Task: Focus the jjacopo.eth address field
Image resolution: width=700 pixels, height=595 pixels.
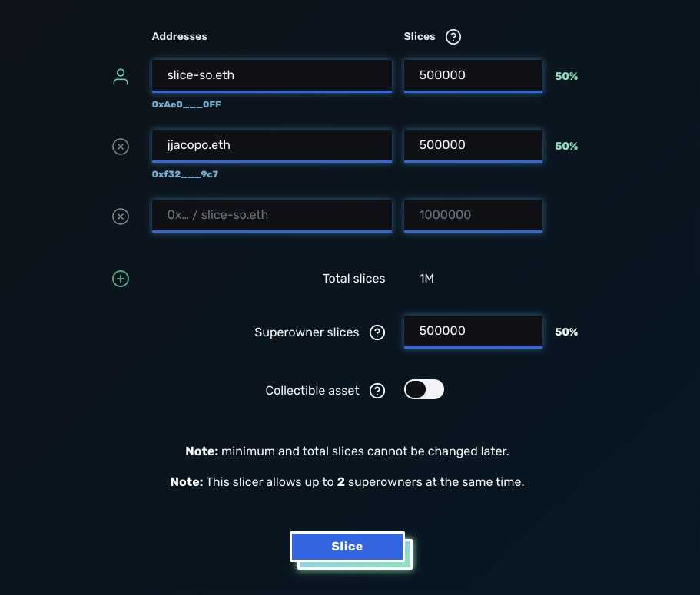Action: (x=272, y=146)
